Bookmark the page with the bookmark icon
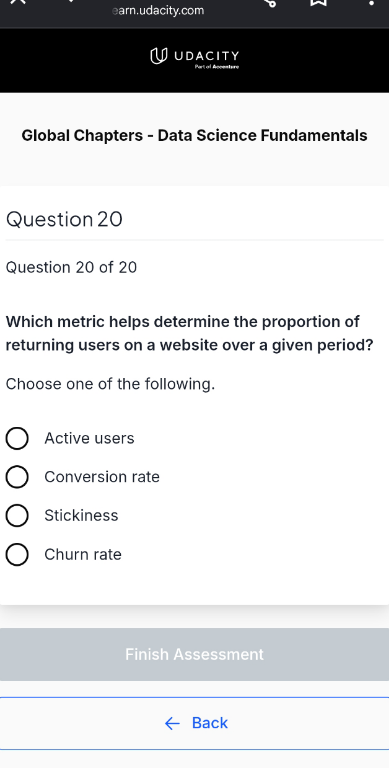Viewport: 389px width, 768px height. pyautogui.click(x=318, y=3)
